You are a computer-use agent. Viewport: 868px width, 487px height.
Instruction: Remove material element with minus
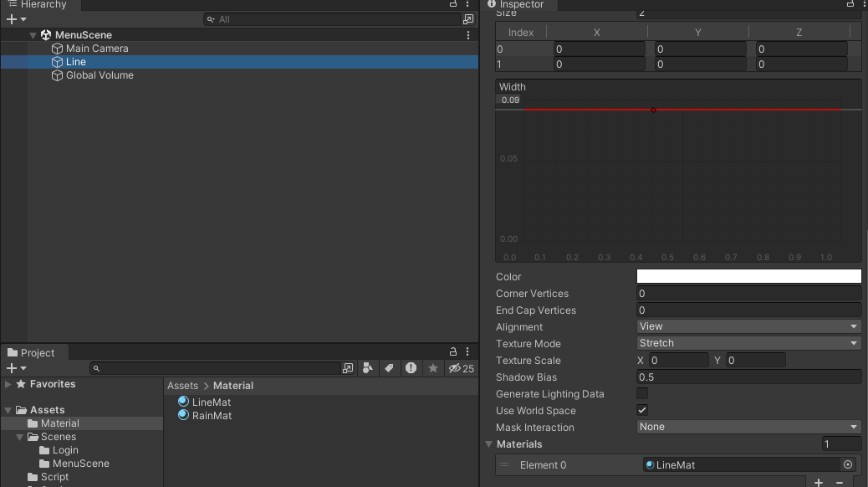pos(840,483)
